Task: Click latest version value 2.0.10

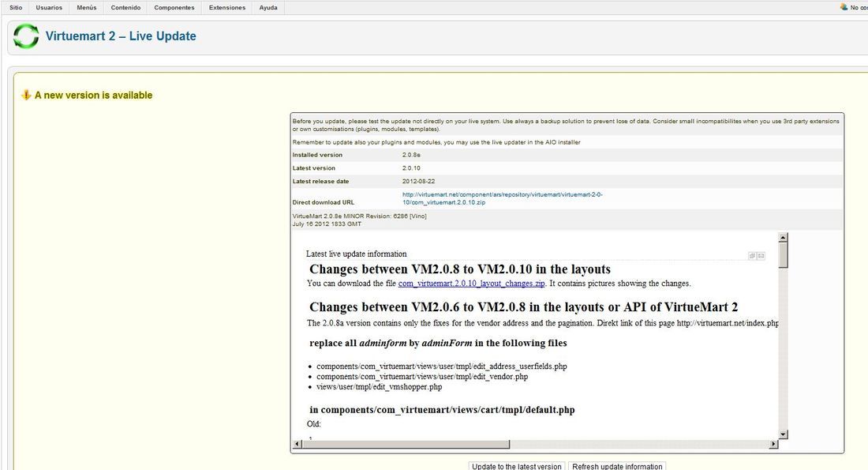Action: point(411,168)
